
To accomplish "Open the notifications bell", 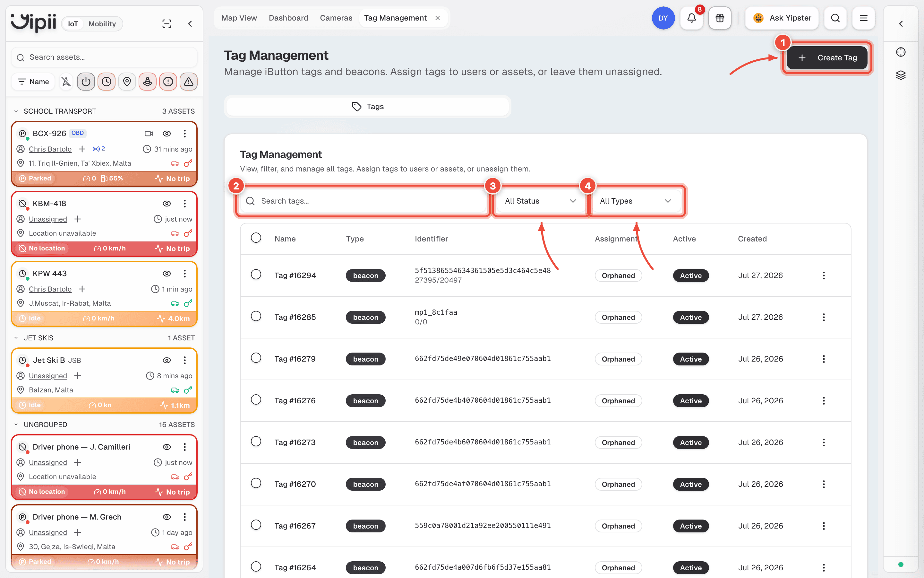I will (691, 18).
